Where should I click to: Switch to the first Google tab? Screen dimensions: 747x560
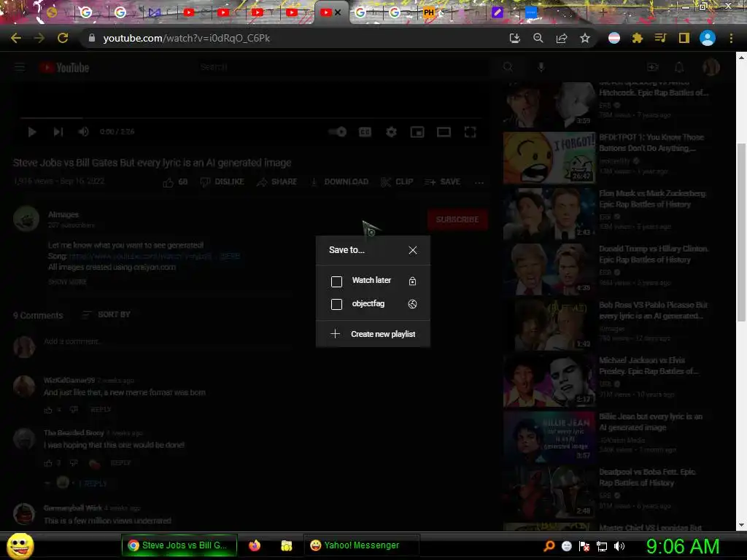pyautogui.click(x=86, y=13)
